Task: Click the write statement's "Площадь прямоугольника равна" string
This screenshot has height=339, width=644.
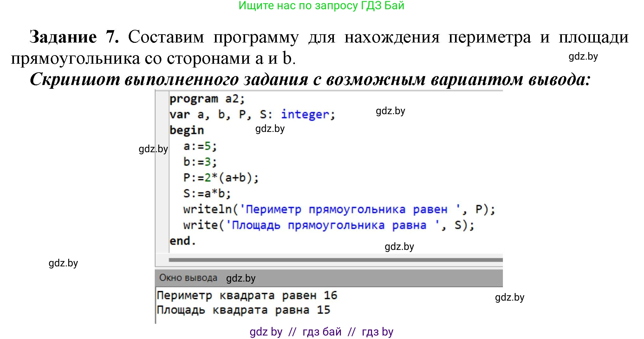Action: 329,225
